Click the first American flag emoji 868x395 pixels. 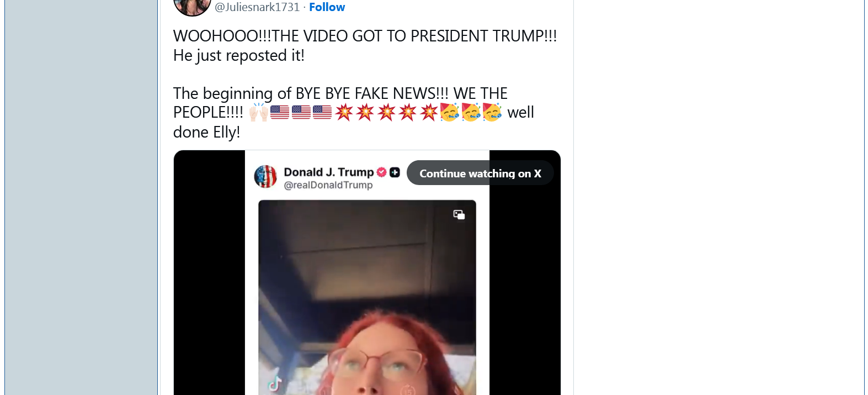pos(280,112)
